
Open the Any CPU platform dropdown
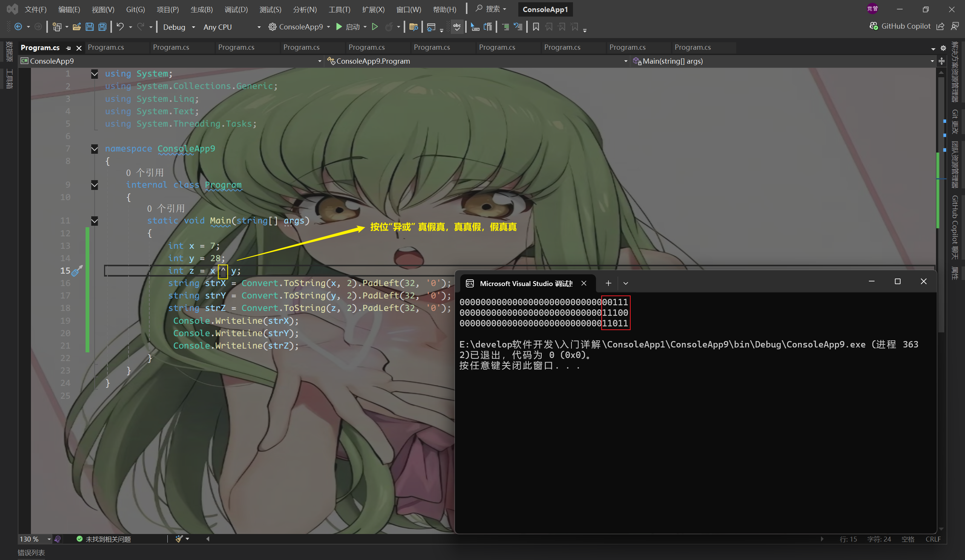coord(232,27)
